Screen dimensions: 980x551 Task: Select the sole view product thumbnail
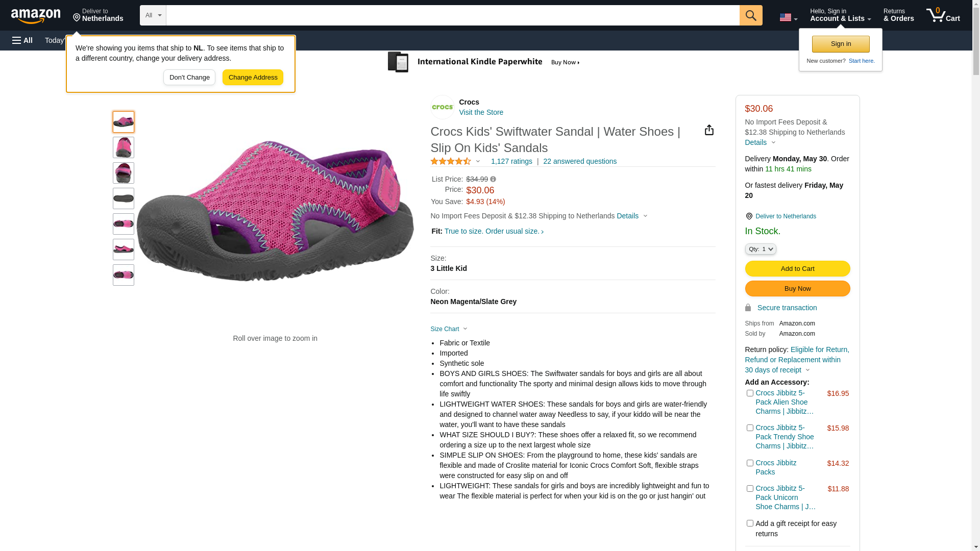124,198
